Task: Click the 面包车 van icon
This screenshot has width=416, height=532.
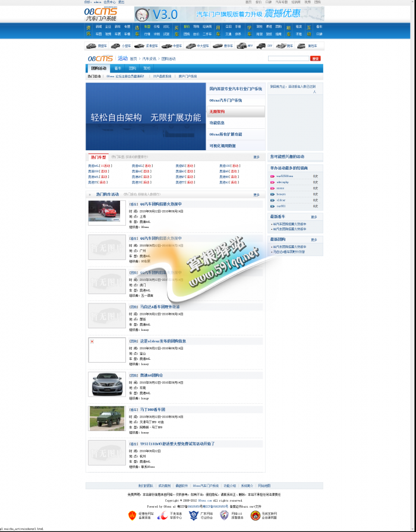Action: point(301,46)
